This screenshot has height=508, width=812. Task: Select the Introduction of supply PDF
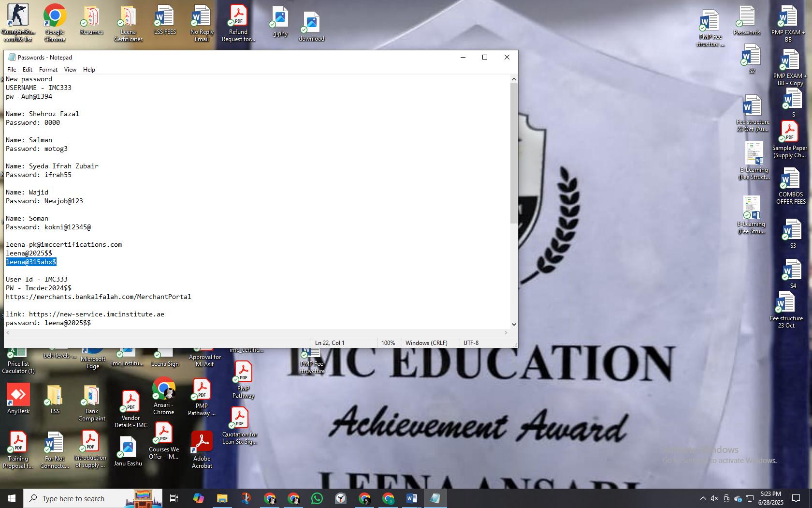[90, 449]
